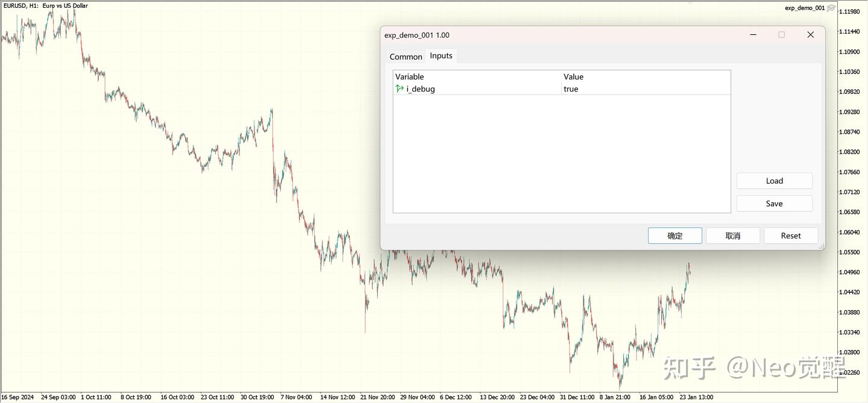Click the exp_demo_001 label on the chart
The width and height of the screenshot is (868, 403).
(804, 8)
